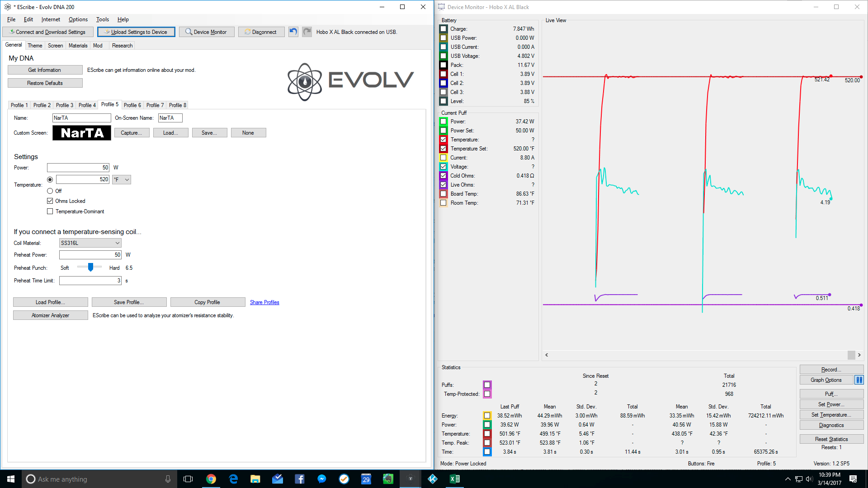The width and height of the screenshot is (868, 488).
Task: Open Chrome from the taskbar
Action: 211,479
